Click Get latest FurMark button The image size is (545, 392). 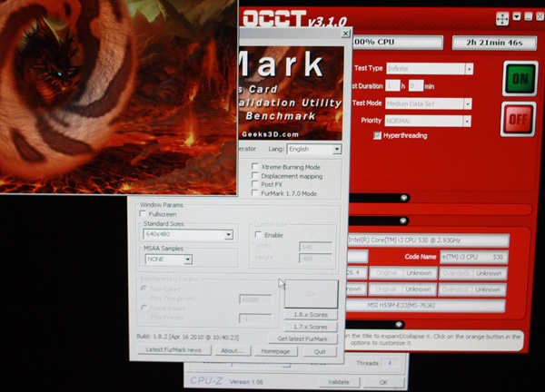pyautogui.click(x=302, y=338)
